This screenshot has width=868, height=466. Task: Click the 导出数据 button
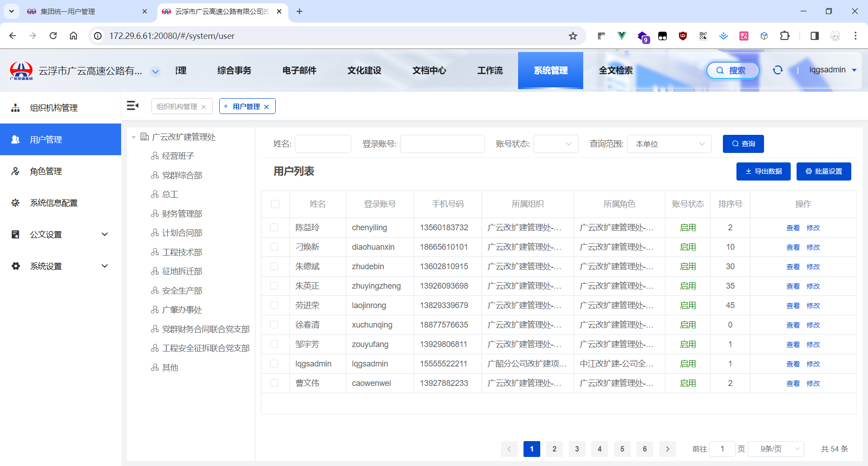click(x=763, y=171)
